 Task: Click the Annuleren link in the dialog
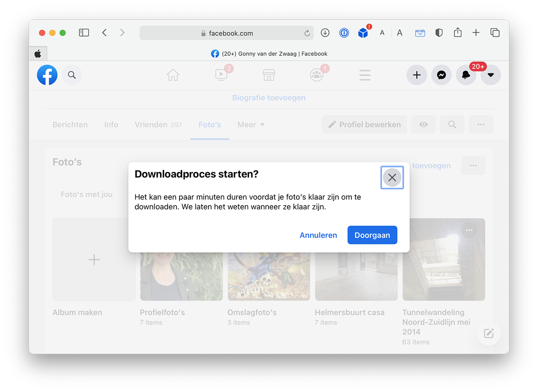pyautogui.click(x=318, y=235)
